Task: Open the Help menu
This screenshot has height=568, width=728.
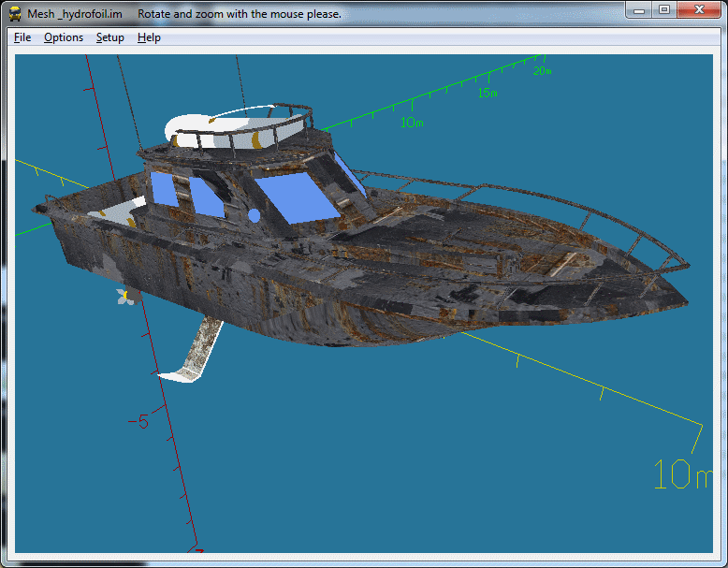Action: point(149,37)
